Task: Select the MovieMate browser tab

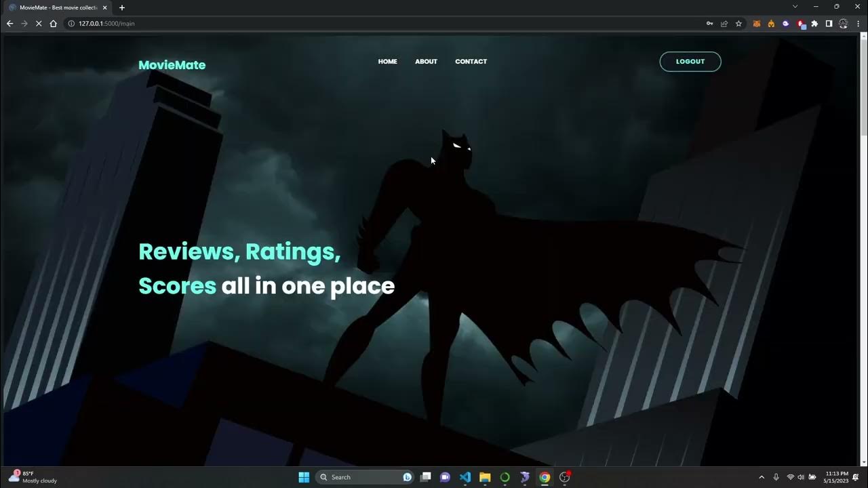Action: [58, 7]
